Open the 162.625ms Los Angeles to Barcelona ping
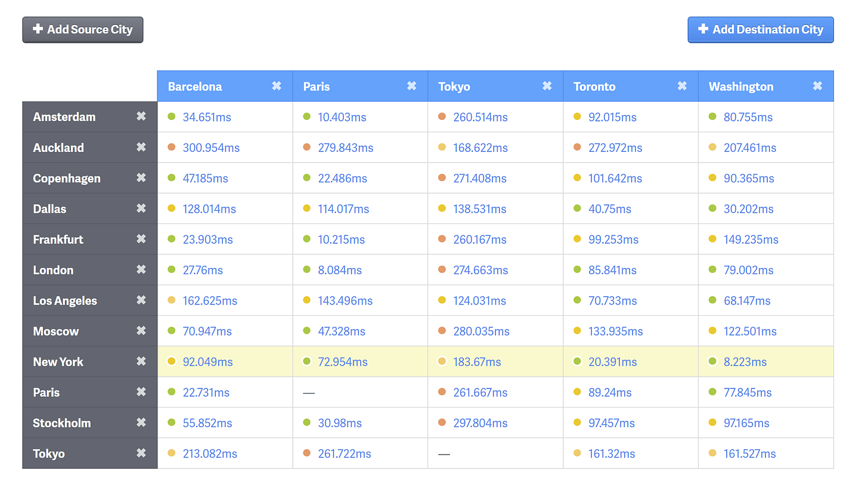This screenshot has height=485, width=868. point(210,301)
